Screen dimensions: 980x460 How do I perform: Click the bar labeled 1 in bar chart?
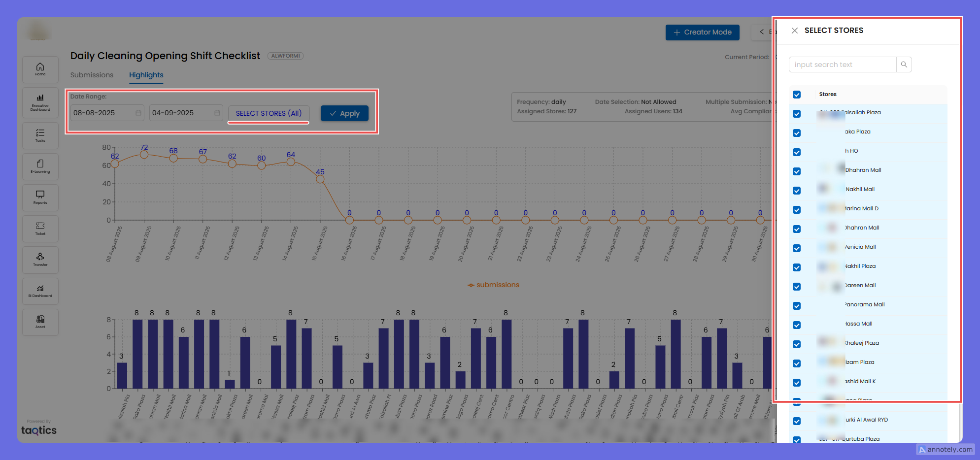[230, 384]
